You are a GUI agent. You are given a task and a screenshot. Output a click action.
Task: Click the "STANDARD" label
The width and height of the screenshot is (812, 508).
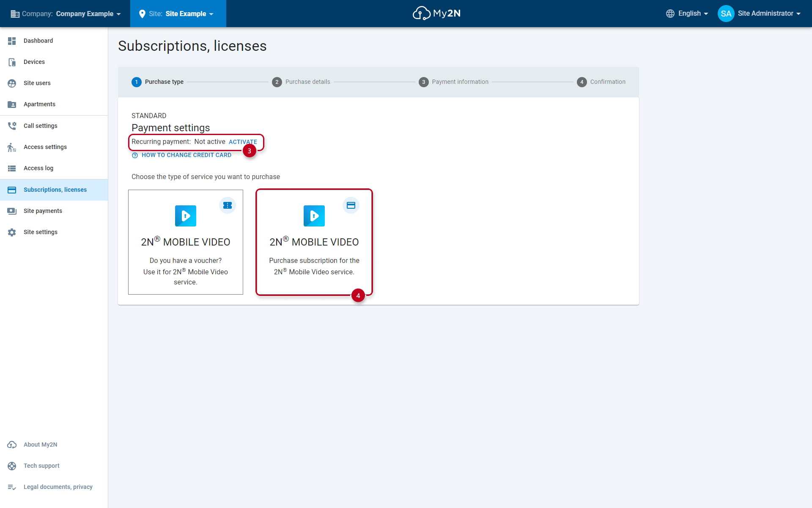point(149,116)
